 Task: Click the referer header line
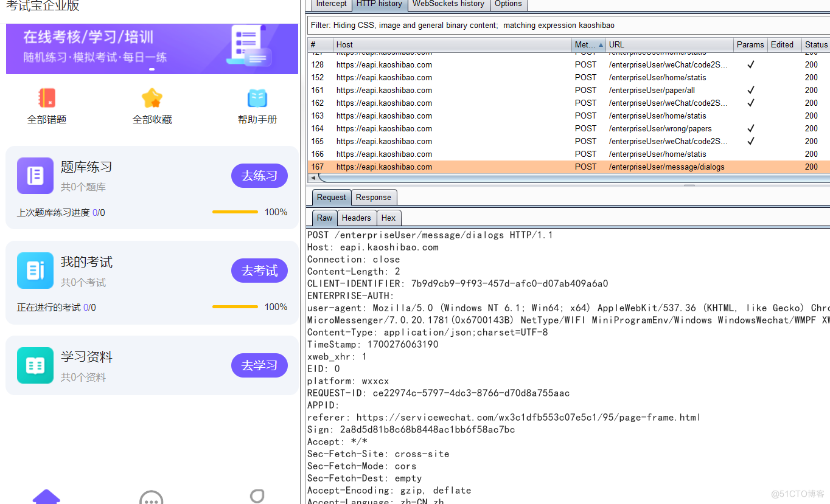point(504,418)
